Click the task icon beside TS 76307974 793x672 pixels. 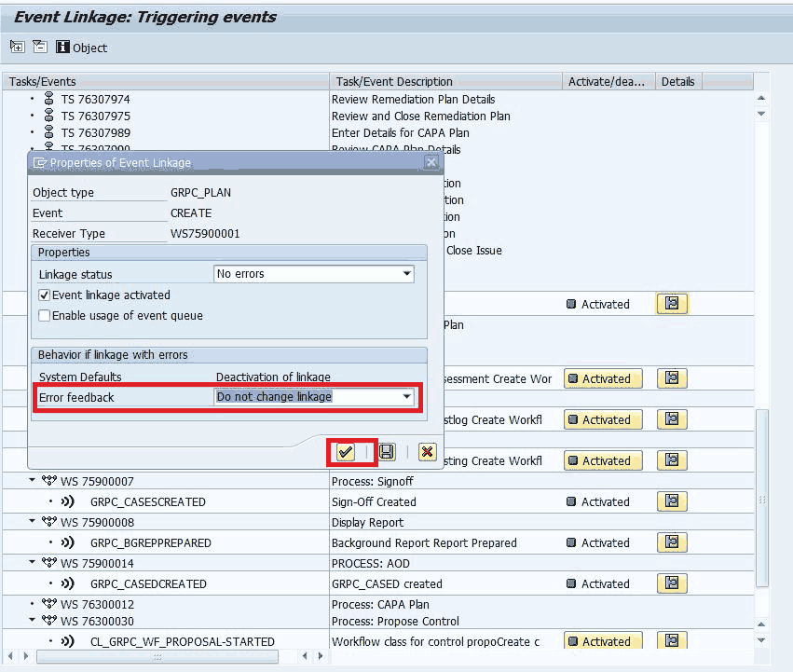(49, 98)
